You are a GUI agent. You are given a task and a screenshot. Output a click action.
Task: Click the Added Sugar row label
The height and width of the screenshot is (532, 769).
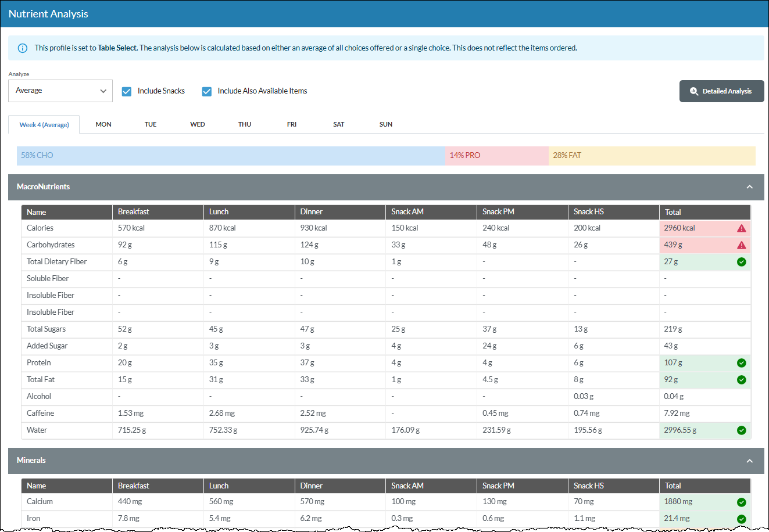point(47,346)
